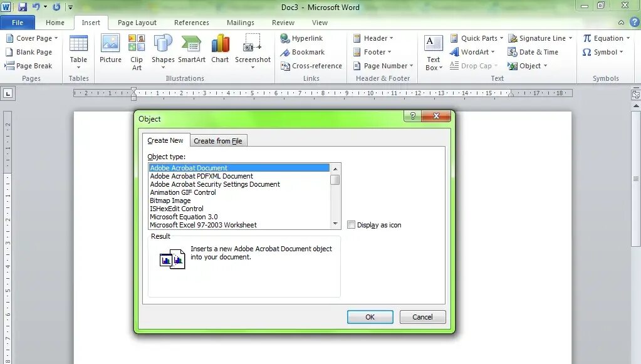Insert a Bookmark
This screenshot has width=641, height=364.
pos(303,52)
